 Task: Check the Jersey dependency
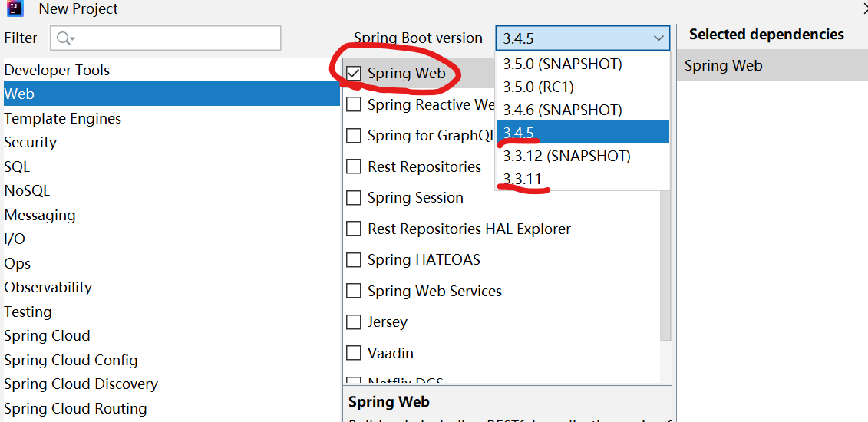353,322
